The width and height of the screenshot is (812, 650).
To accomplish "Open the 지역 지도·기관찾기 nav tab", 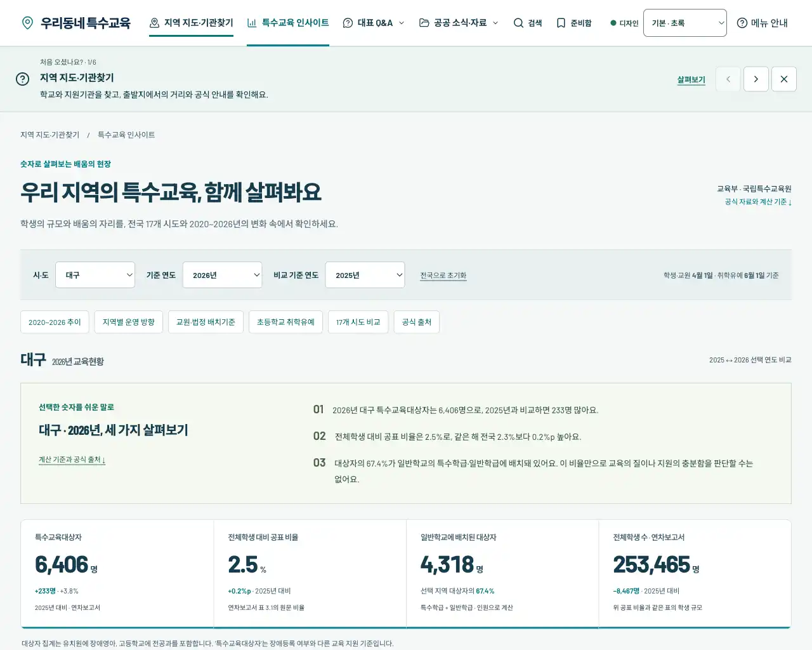I will pos(191,23).
